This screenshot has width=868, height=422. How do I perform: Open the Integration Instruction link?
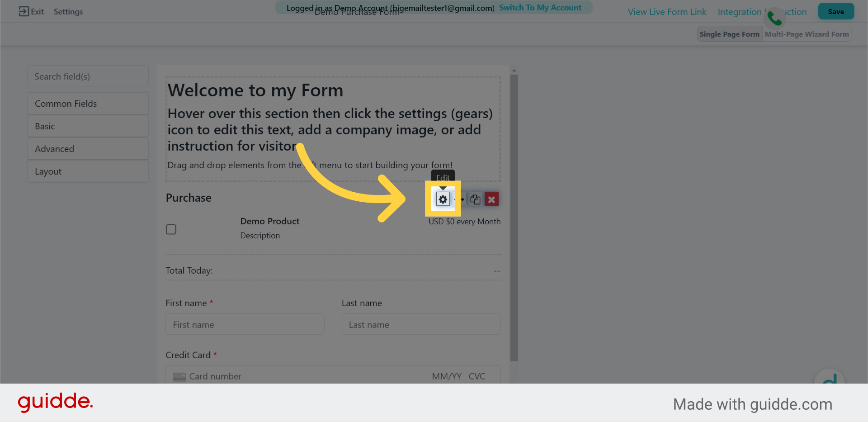[x=762, y=12]
